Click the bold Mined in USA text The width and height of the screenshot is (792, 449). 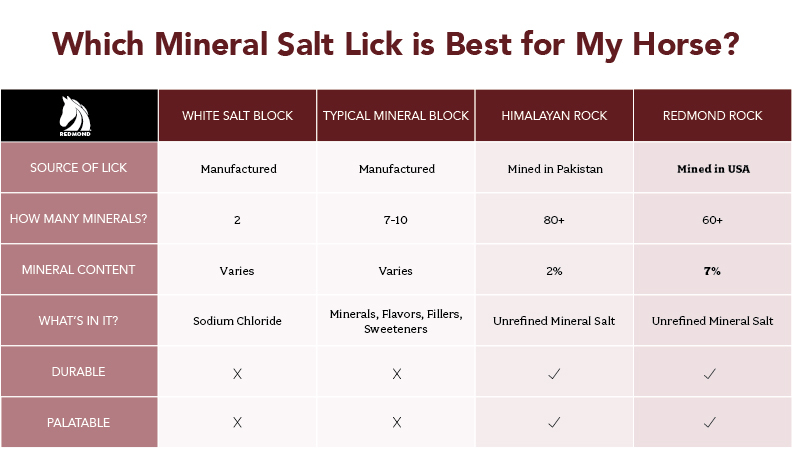tap(713, 169)
